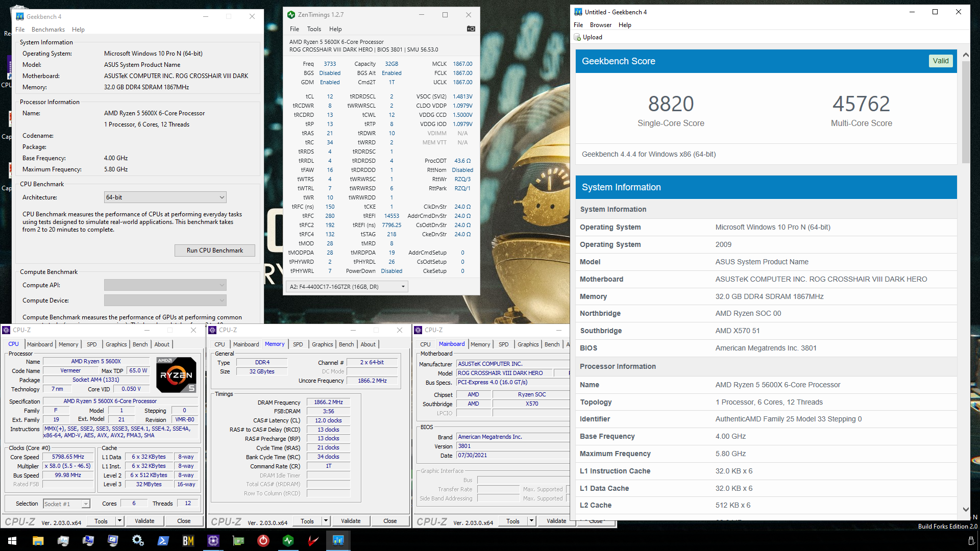Click Close button in first CPU-Z window
This screenshot has width=980, height=551.
click(x=184, y=521)
